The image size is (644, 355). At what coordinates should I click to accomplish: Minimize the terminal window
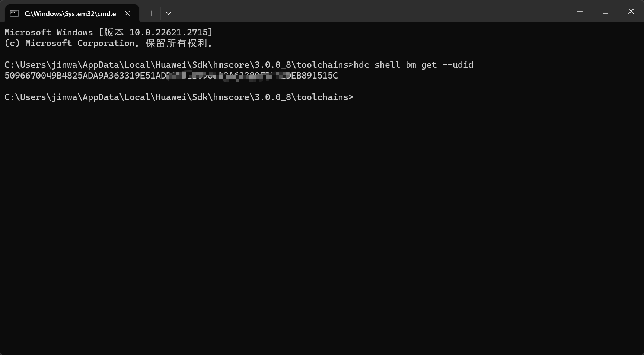580,12
